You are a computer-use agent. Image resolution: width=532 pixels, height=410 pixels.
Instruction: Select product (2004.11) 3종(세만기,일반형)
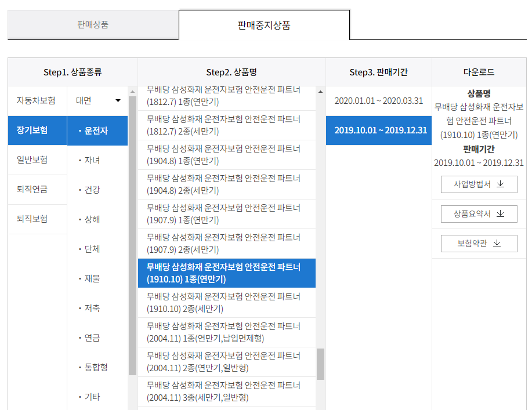click(227, 391)
